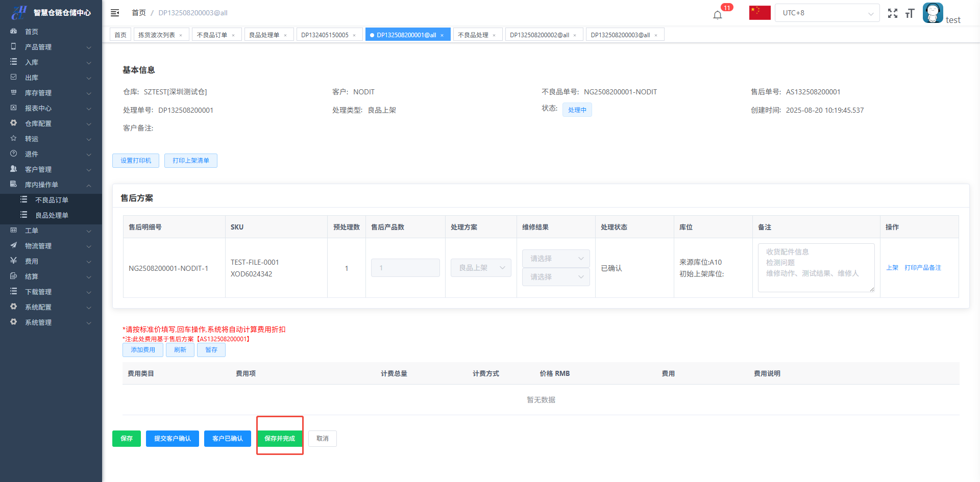Open the font size adjustment icon

click(x=910, y=13)
